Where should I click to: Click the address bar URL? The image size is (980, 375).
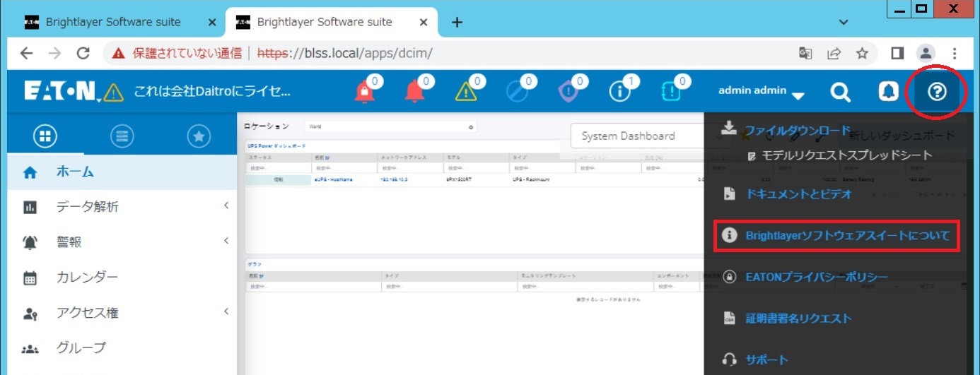[x=345, y=53]
